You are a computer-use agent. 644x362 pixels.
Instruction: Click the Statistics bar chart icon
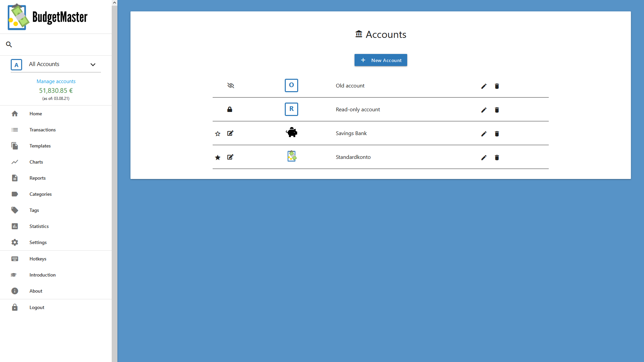click(15, 226)
